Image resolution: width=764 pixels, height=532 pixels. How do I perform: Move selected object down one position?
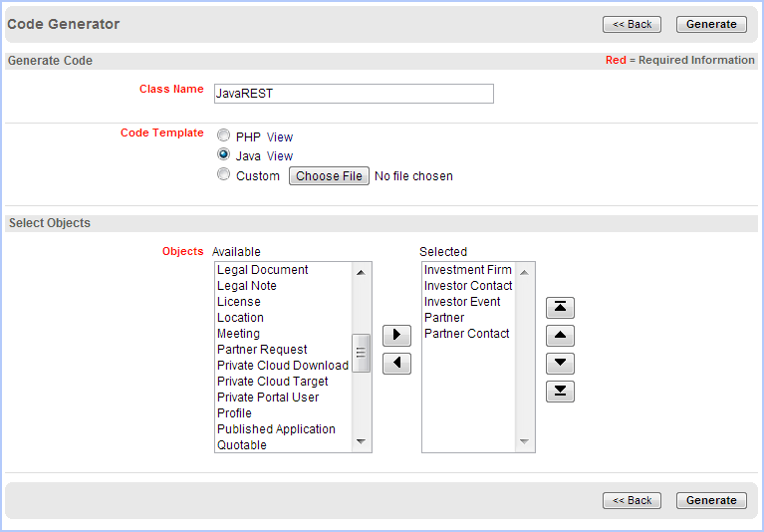tap(561, 364)
